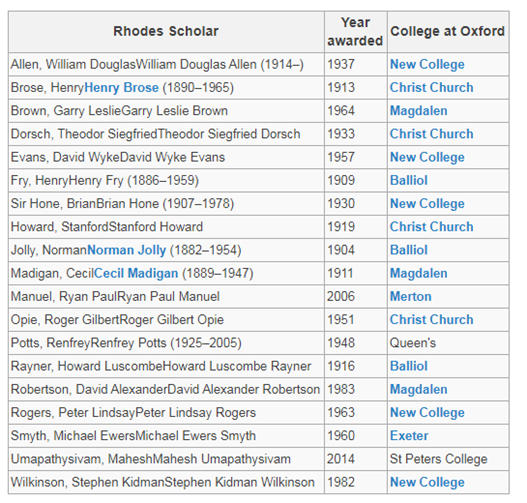Click New College in the Wilkinson row

click(427, 482)
